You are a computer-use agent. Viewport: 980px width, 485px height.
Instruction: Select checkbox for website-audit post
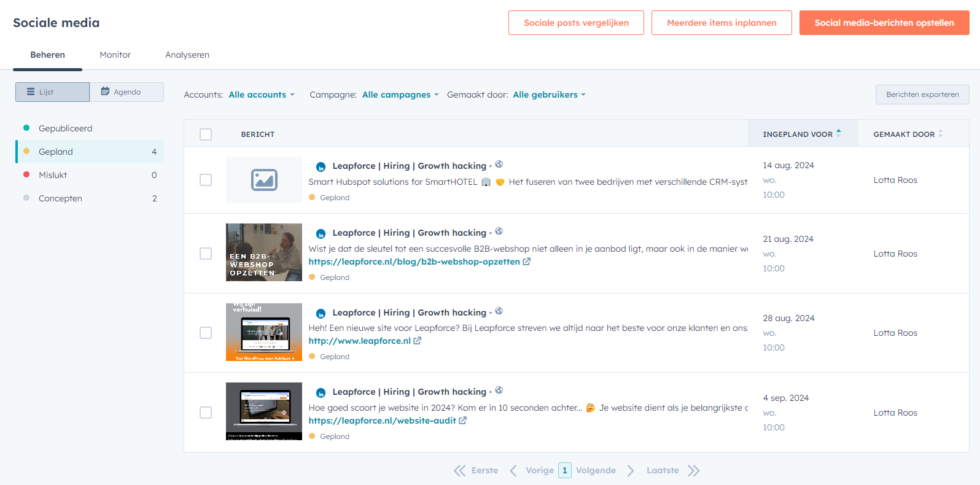(x=206, y=413)
